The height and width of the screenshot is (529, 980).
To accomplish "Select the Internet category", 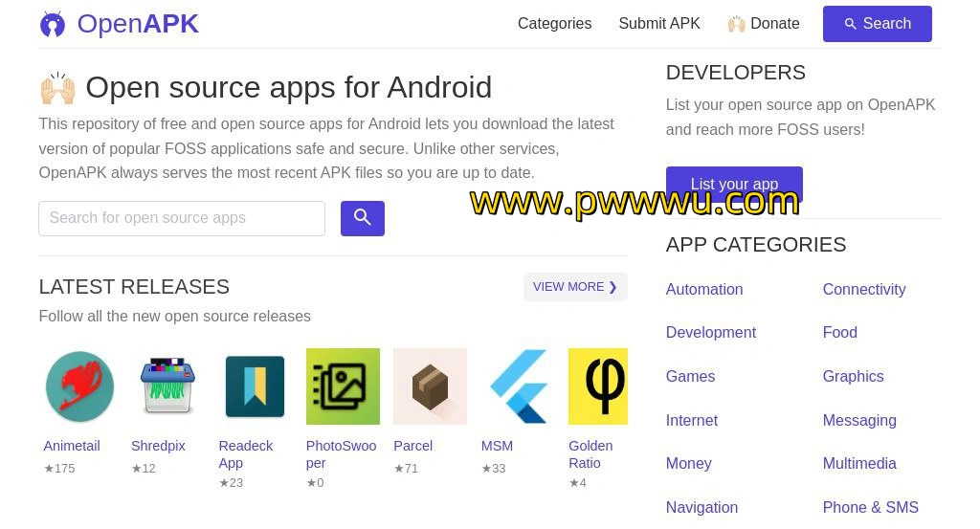I will point(692,420).
